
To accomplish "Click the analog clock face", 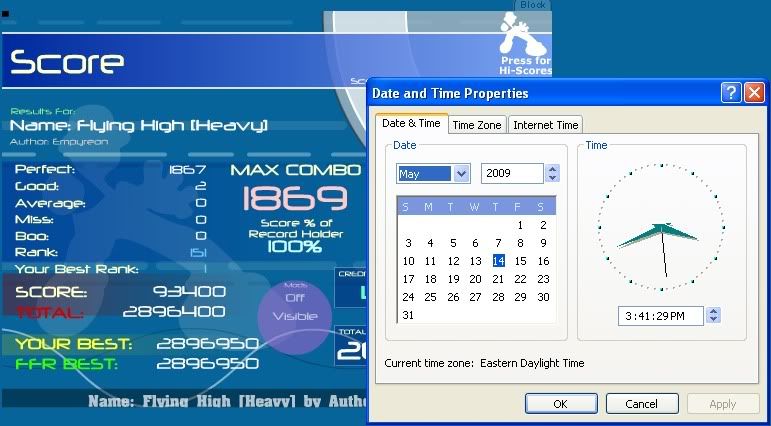I will pyautogui.click(x=661, y=223).
